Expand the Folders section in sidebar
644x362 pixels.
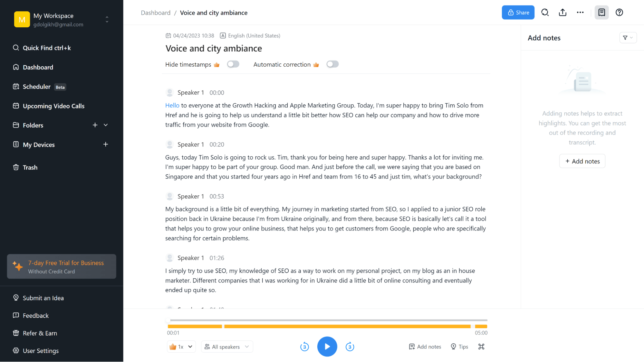(x=106, y=125)
